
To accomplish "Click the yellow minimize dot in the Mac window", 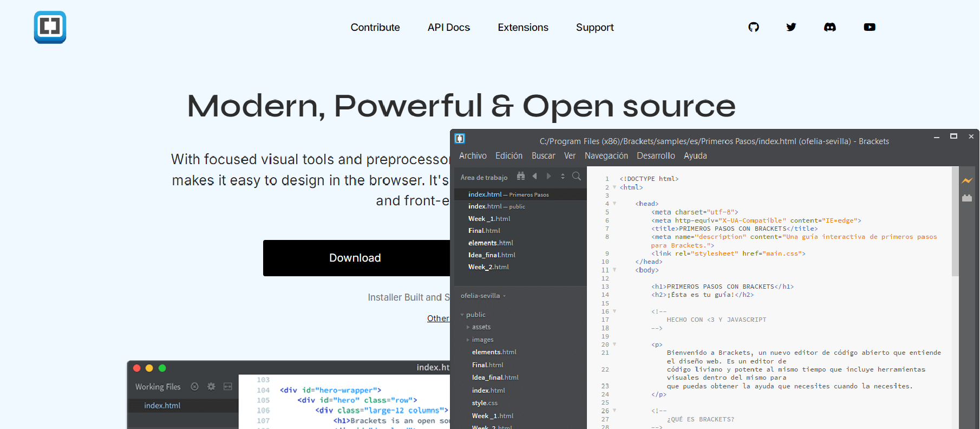I will click(x=149, y=368).
